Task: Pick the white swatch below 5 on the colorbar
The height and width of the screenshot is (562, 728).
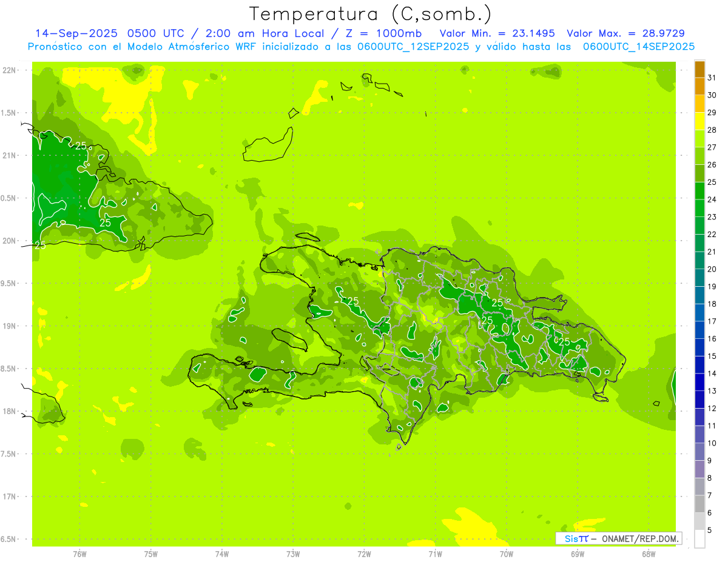Action: 699,539
